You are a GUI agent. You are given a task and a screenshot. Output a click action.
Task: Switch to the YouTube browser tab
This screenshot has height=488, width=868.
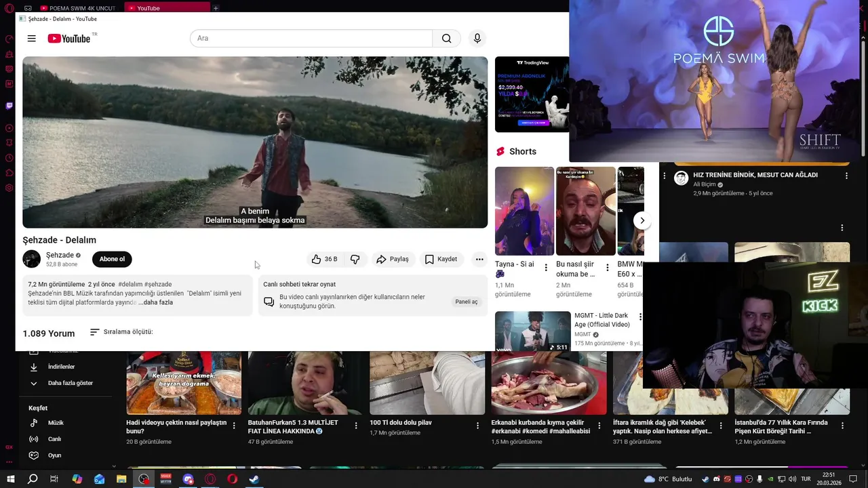[166, 8]
